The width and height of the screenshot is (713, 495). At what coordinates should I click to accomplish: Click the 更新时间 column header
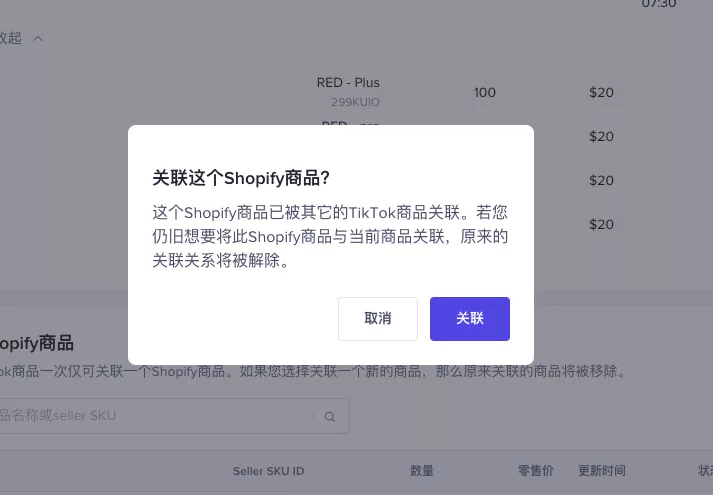tap(602, 471)
